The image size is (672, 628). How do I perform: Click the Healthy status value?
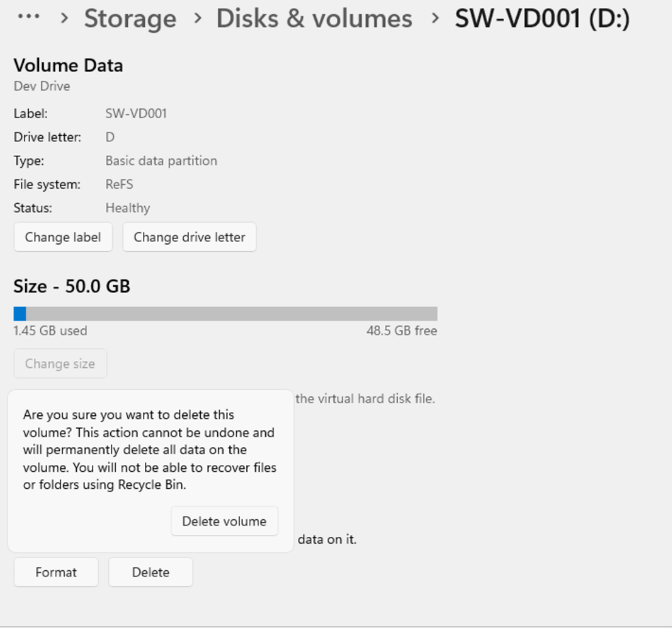pyautogui.click(x=128, y=208)
